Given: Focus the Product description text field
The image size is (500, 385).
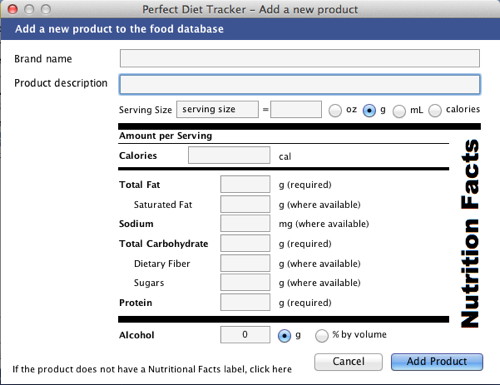Looking at the screenshot, I should [x=300, y=84].
